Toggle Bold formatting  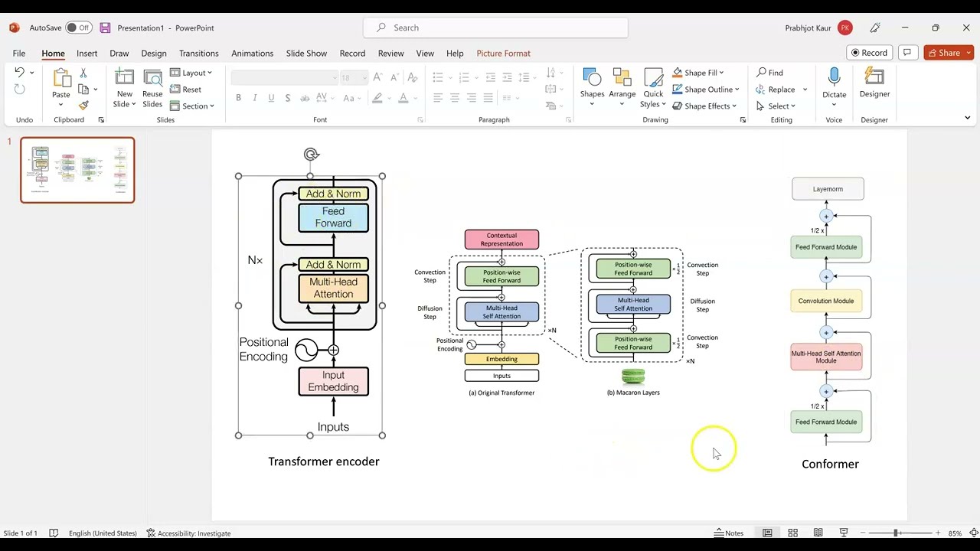pyautogui.click(x=238, y=98)
